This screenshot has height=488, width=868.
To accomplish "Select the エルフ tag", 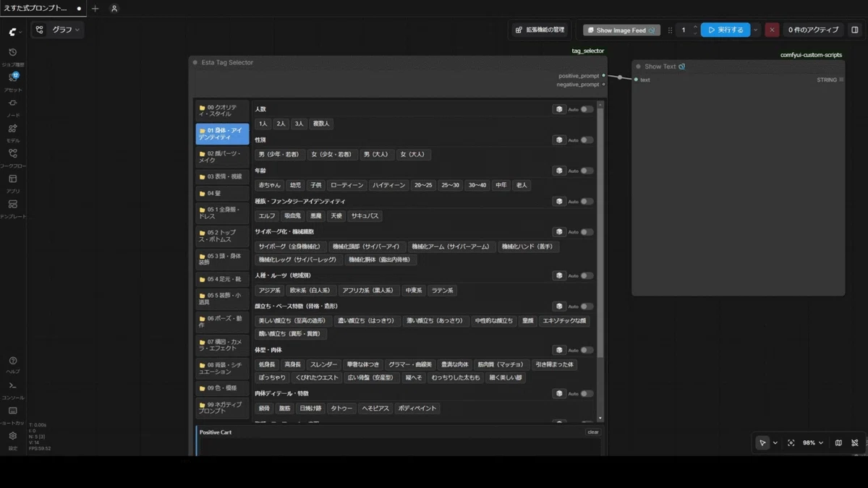I will coord(267,216).
